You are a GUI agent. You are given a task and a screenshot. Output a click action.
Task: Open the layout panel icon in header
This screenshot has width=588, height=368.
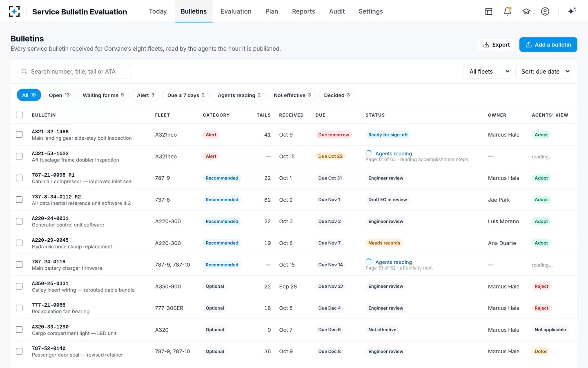(489, 11)
